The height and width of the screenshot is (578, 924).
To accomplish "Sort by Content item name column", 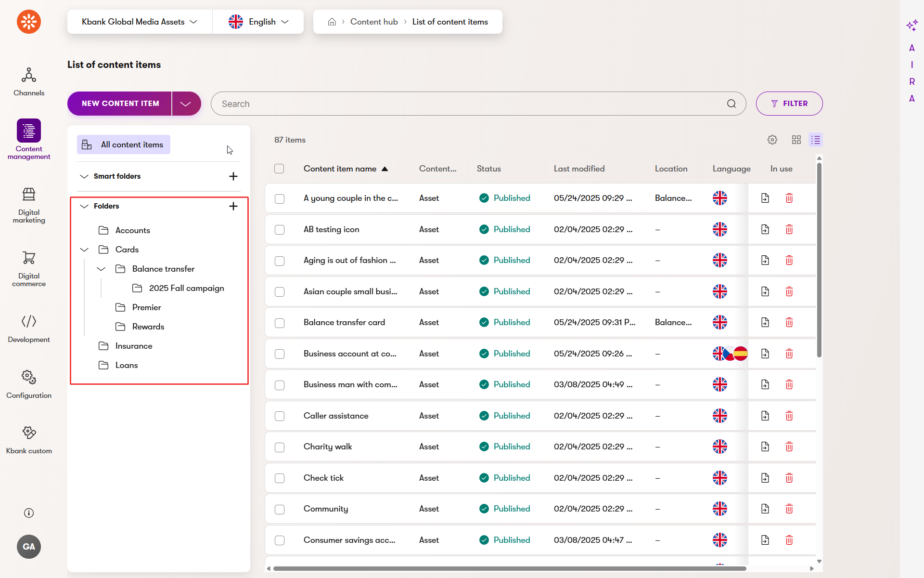I will tap(345, 169).
